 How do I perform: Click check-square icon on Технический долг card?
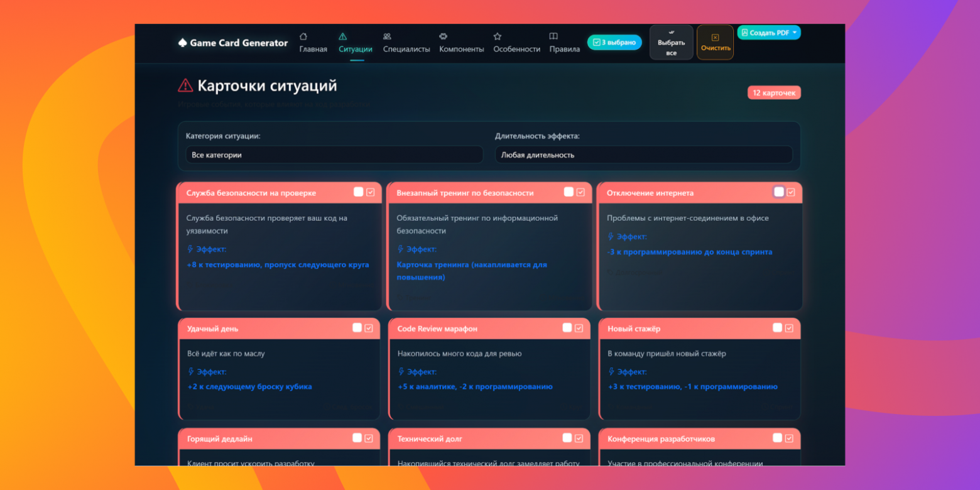[x=579, y=438]
